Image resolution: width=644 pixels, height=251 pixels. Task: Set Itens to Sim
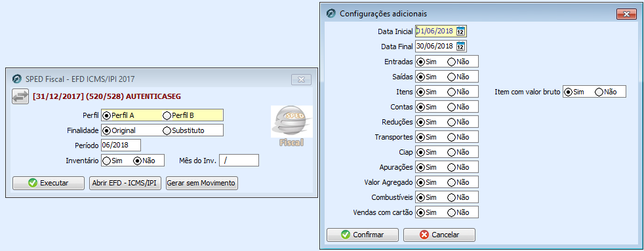[x=426, y=92]
